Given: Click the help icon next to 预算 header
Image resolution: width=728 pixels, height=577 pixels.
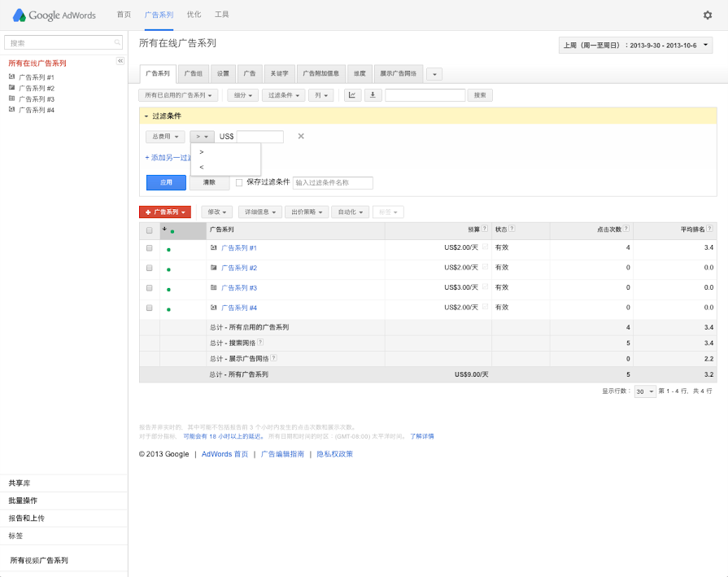Looking at the screenshot, I should click(485, 229).
